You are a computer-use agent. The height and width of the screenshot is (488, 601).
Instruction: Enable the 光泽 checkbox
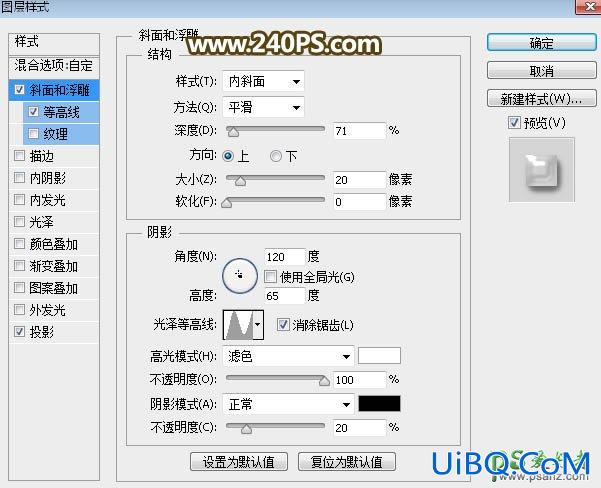coord(20,222)
